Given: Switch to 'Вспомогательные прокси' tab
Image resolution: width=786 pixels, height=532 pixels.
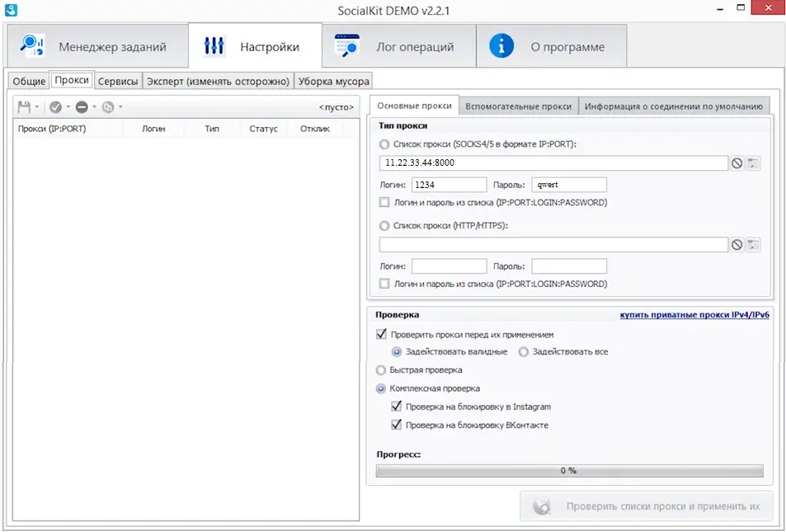Looking at the screenshot, I should [518, 106].
